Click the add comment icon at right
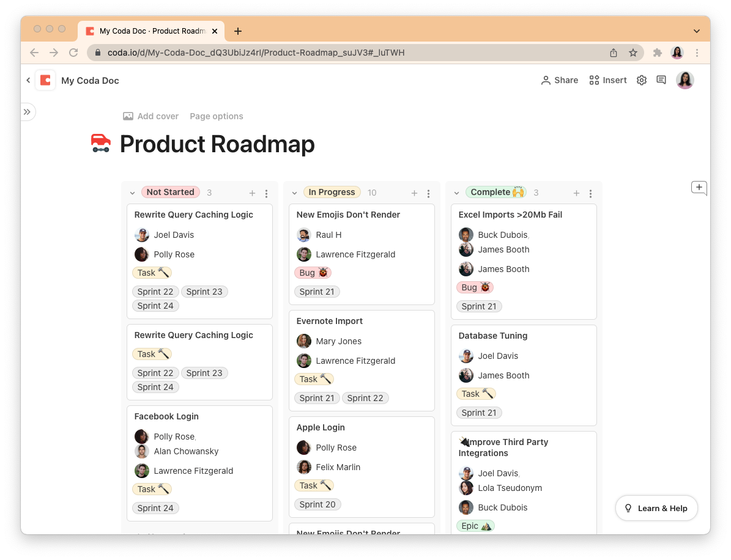This screenshot has height=560, width=731. click(x=699, y=188)
